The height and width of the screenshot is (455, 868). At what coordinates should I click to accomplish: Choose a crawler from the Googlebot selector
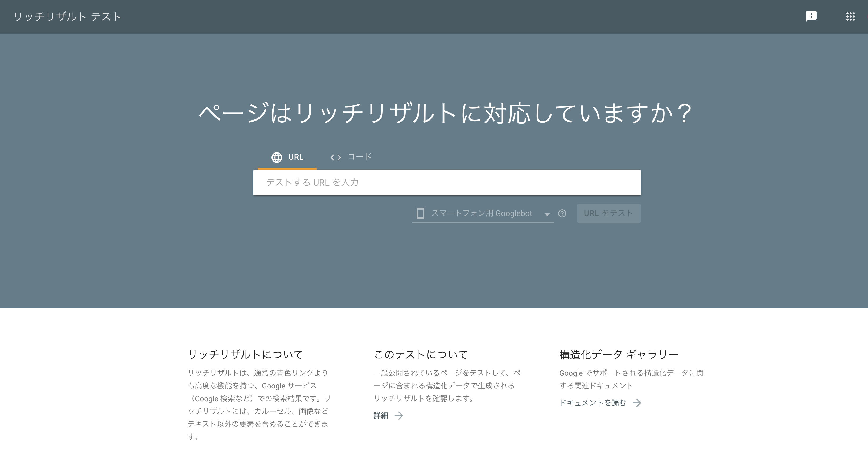coord(482,213)
